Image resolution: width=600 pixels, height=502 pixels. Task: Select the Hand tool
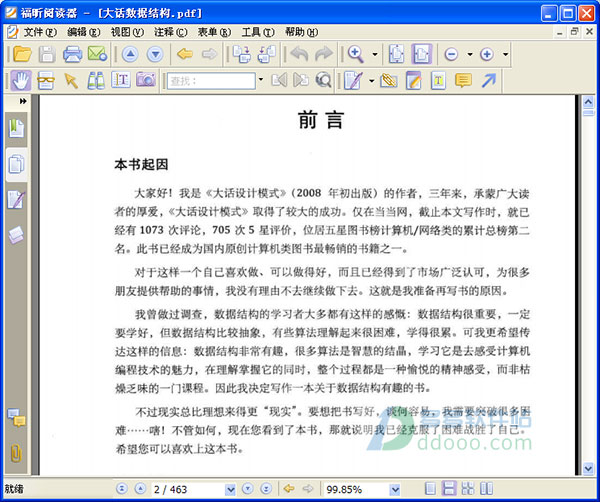(x=21, y=80)
